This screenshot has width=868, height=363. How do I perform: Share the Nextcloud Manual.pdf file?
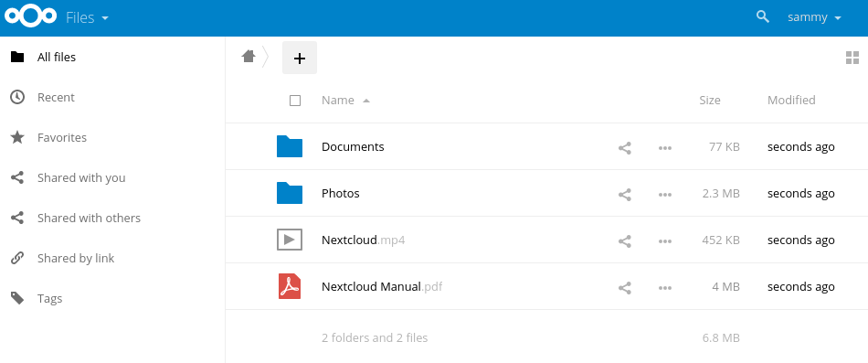click(x=625, y=288)
